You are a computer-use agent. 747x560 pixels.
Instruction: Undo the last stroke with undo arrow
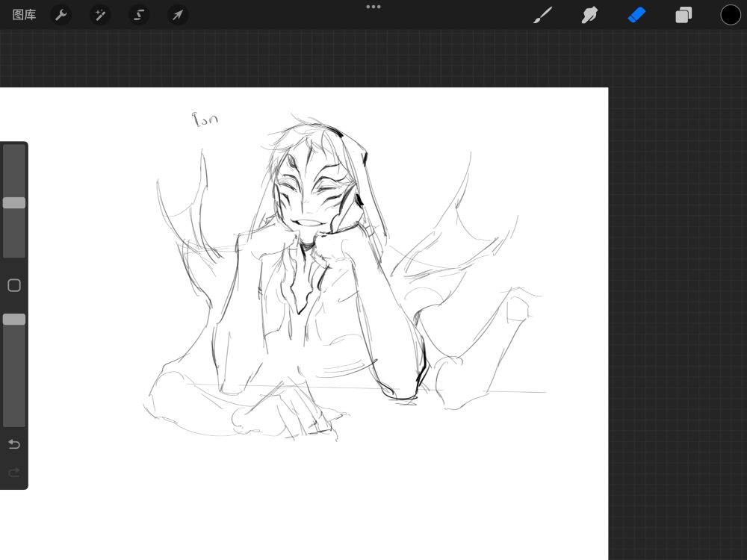14,444
